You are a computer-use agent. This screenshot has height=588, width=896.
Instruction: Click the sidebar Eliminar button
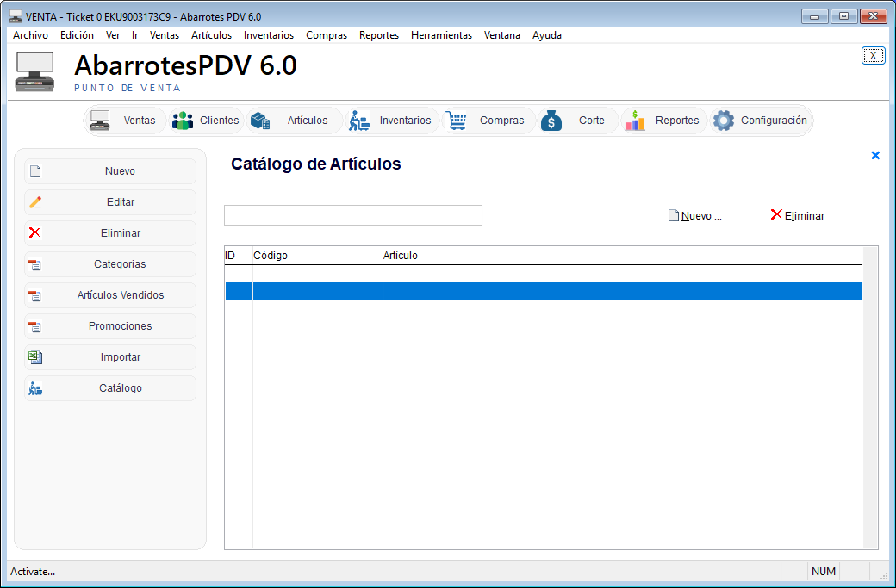click(x=110, y=233)
